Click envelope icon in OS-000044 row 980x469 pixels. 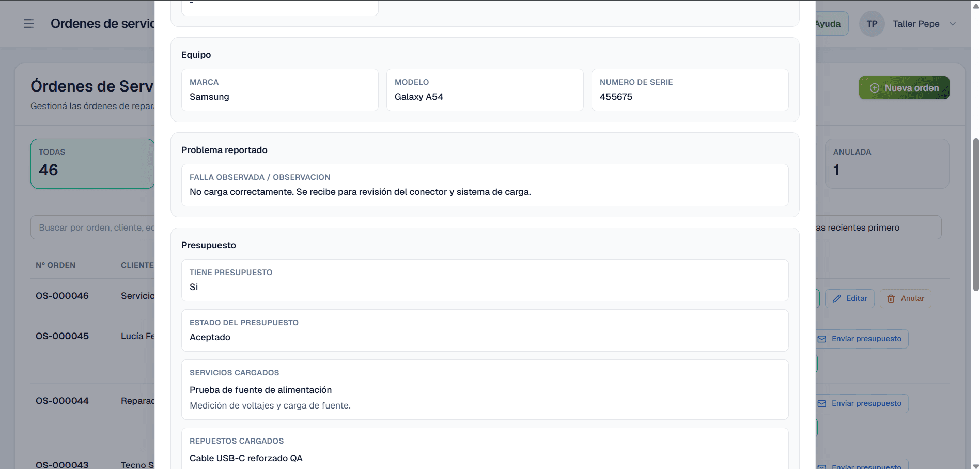pyautogui.click(x=822, y=403)
